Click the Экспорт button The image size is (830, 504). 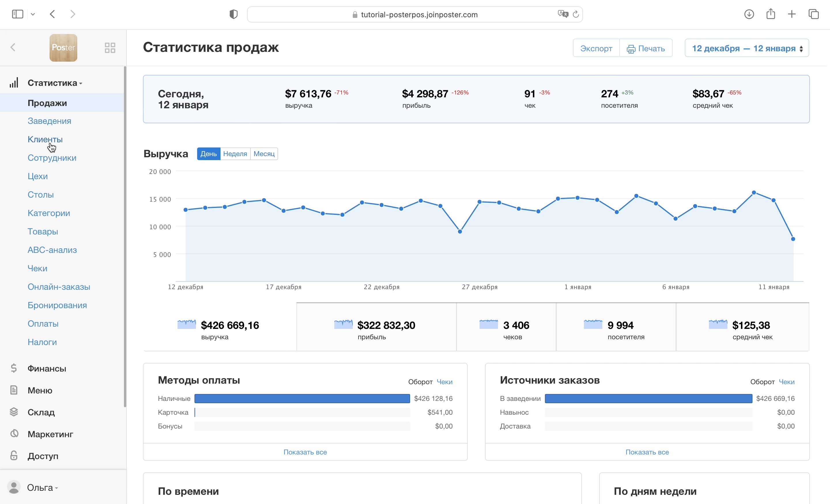click(596, 48)
